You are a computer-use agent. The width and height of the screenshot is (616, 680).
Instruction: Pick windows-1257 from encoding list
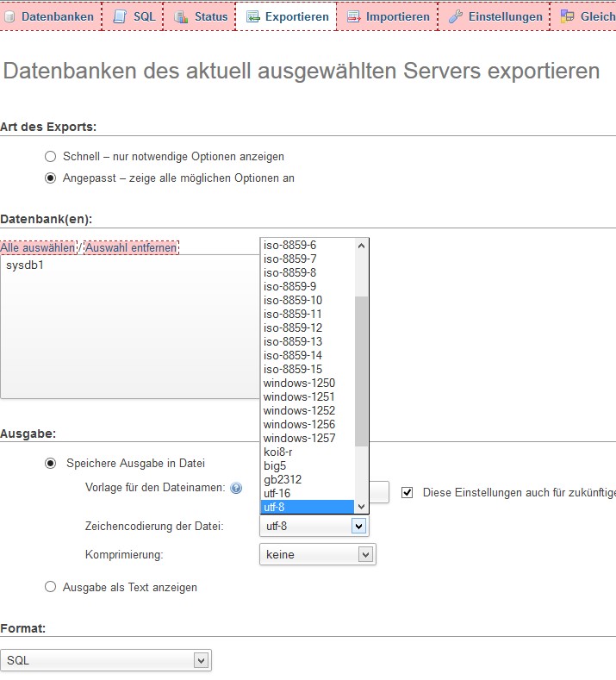308,439
